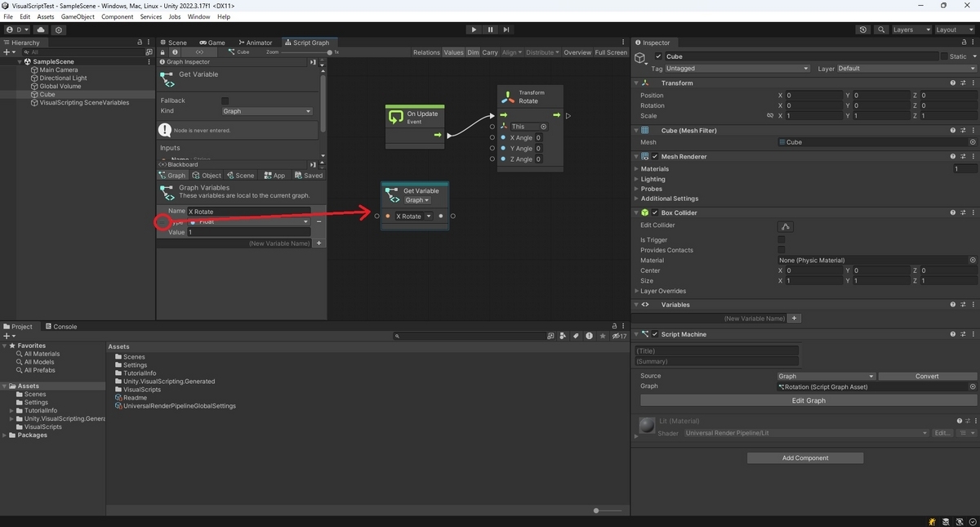Add new graph variable with plus button
The height and width of the screenshot is (527, 980).
click(319, 243)
